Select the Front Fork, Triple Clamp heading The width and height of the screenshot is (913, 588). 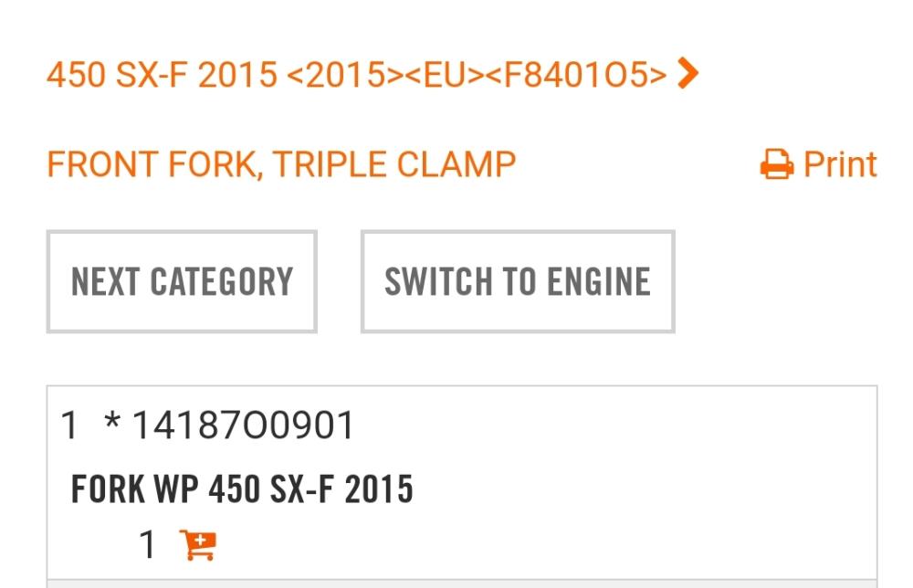281,165
